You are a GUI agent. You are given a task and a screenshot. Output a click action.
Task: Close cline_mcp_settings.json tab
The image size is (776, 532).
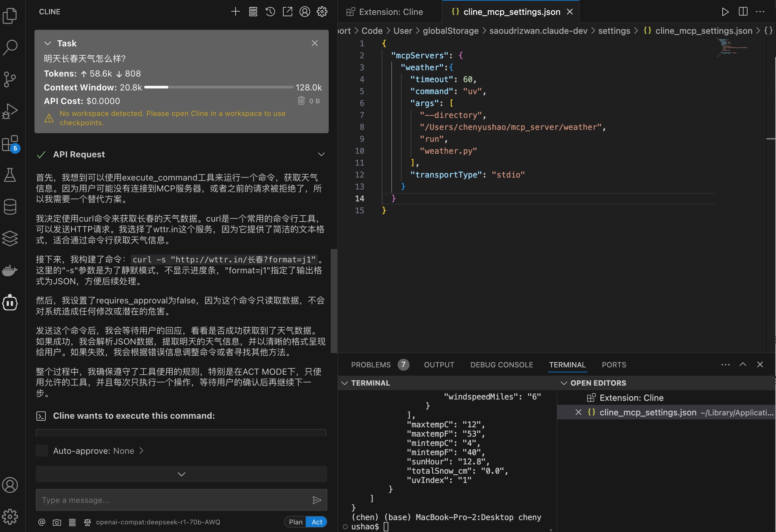pyautogui.click(x=570, y=12)
